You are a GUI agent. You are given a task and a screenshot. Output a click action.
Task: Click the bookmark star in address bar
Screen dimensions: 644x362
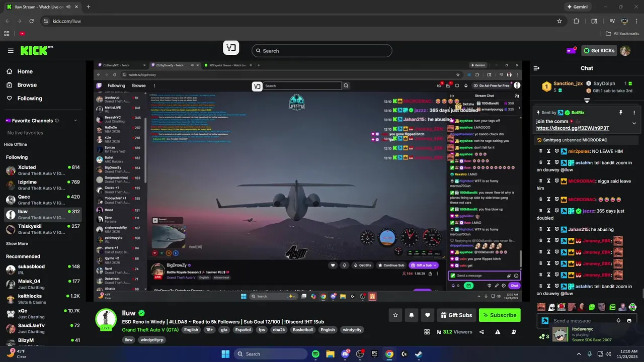pyautogui.click(x=559, y=21)
